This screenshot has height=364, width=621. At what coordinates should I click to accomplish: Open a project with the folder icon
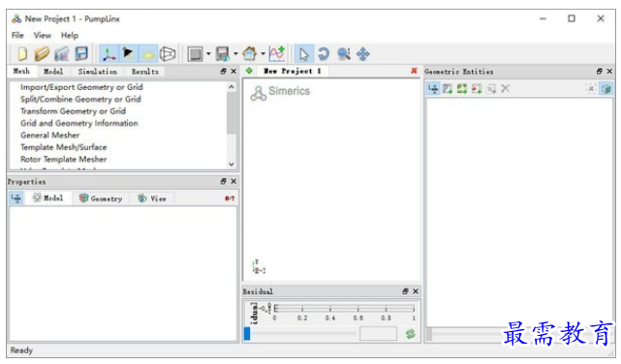[x=42, y=54]
